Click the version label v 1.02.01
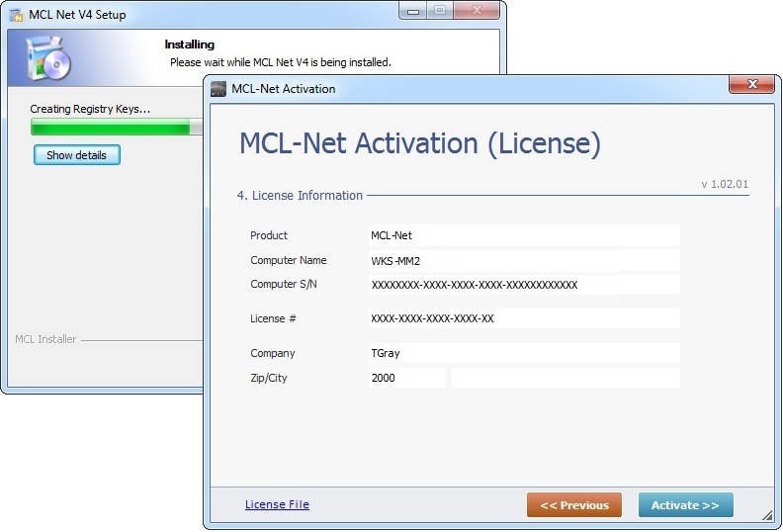 tap(725, 184)
